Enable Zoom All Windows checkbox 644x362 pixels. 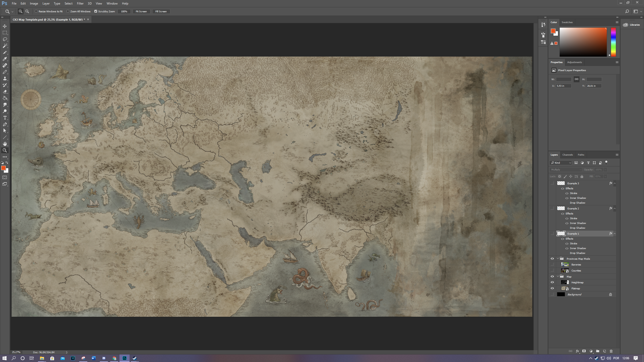68,11
